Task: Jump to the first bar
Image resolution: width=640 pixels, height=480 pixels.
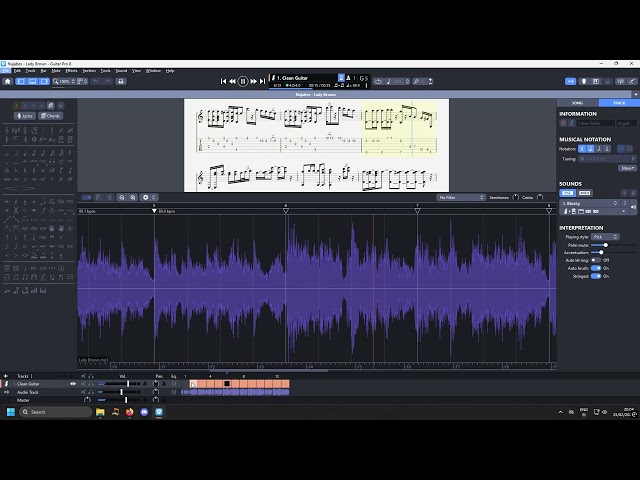Action: coord(223,81)
